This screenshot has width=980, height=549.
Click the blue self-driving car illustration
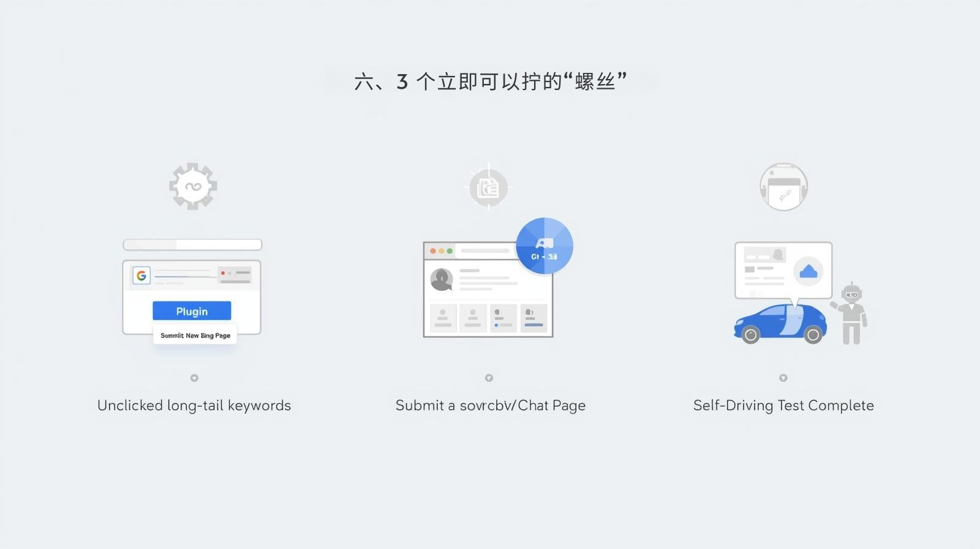pos(780,324)
